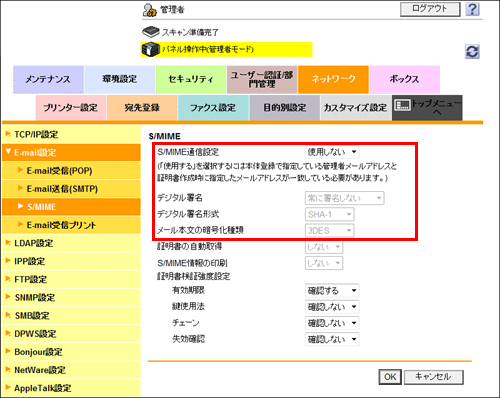The height and width of the screenshot is (398, 500).
Task: Click the administrator user icon
Action: pos(150,10)
